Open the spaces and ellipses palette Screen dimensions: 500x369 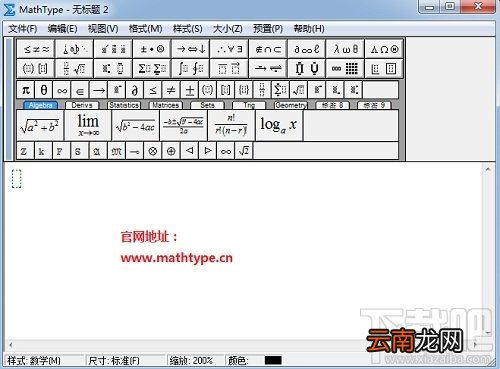click(75, 49)
